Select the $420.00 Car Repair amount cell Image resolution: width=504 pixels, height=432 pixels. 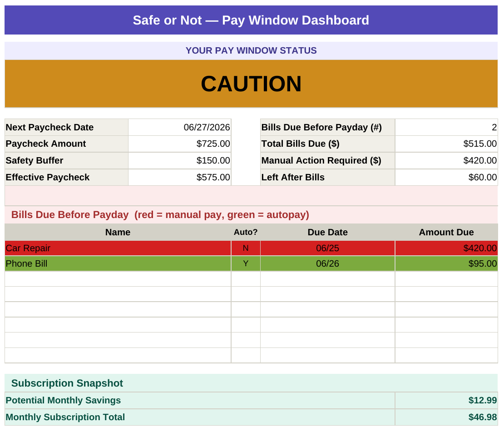(x=446, y=248)
